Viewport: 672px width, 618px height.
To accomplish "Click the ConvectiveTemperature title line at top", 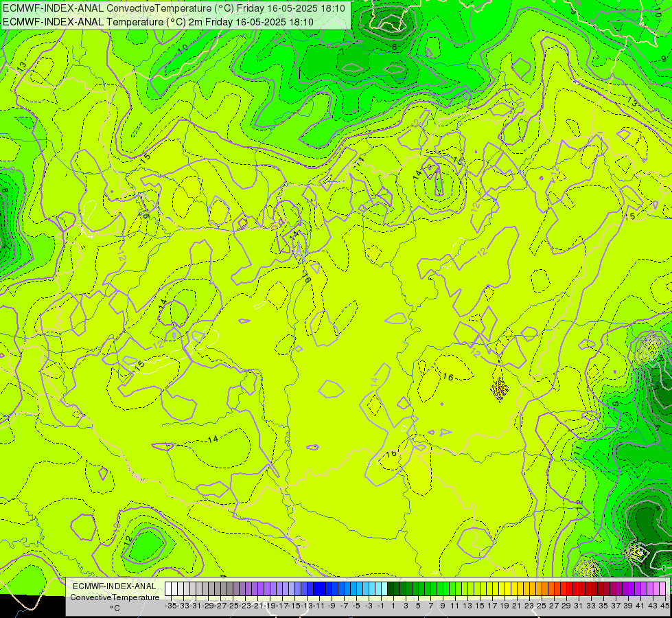I will click(174, 8).
